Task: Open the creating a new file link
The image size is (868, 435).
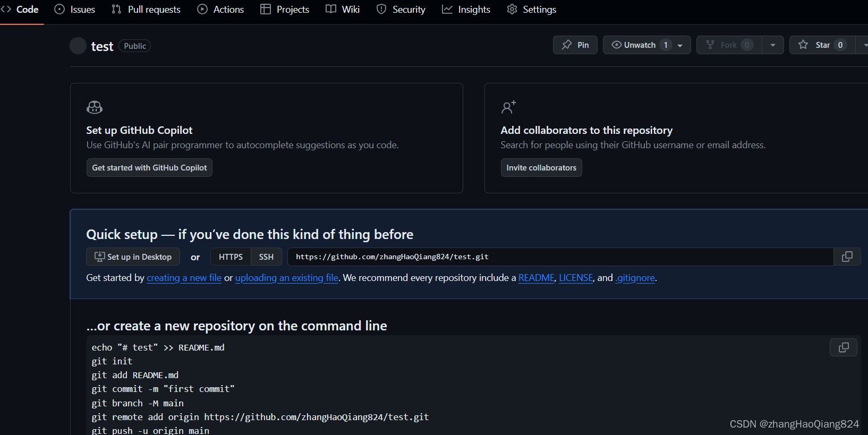Action: pos(184,278)
